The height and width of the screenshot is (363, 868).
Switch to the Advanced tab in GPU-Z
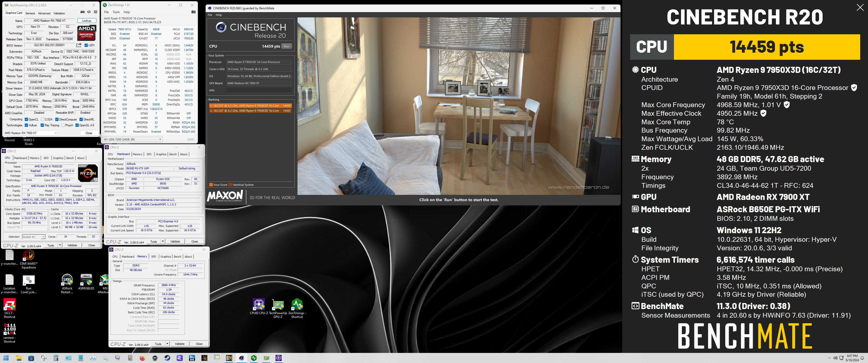44,13
